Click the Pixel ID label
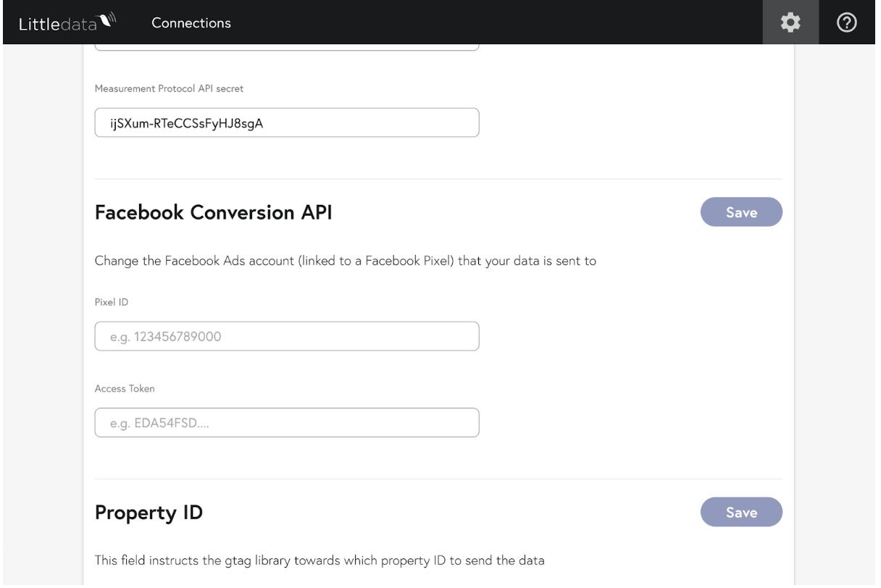Screen dimensions: 881x588 point(112,302)
